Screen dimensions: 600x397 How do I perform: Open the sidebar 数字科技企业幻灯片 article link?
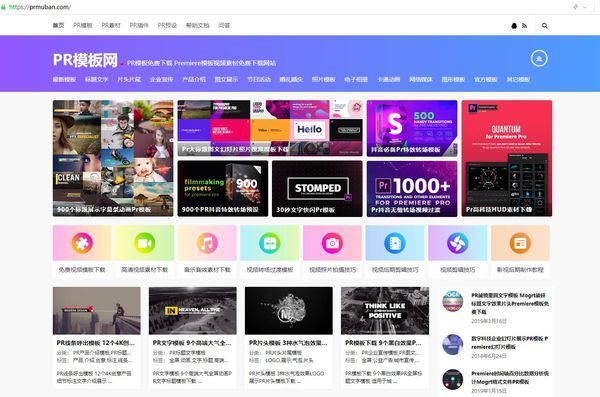click(509, 343)
